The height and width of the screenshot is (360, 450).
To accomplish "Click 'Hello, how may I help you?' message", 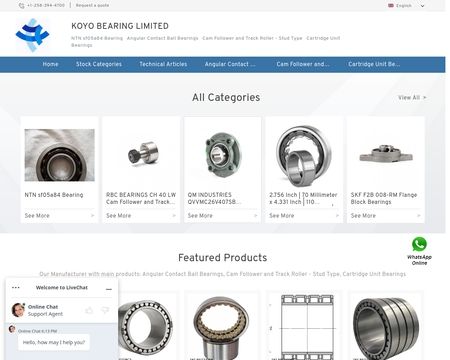I will tap(54, 342).
